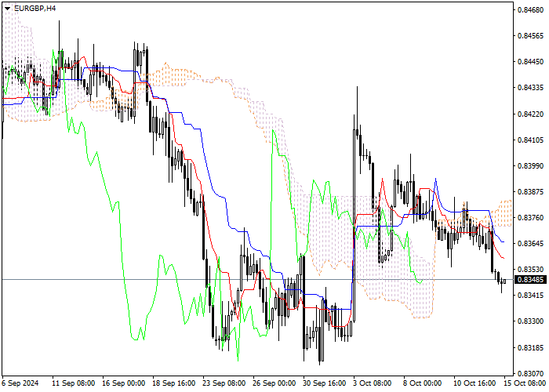Click the 18 Sep 16:00 time label
The height and width of the screenshot is (392, 549).
tap(174, 383)
